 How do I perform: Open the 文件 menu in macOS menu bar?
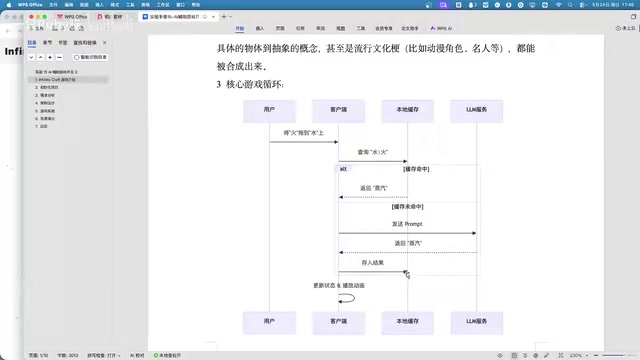[x=53, y=5]
